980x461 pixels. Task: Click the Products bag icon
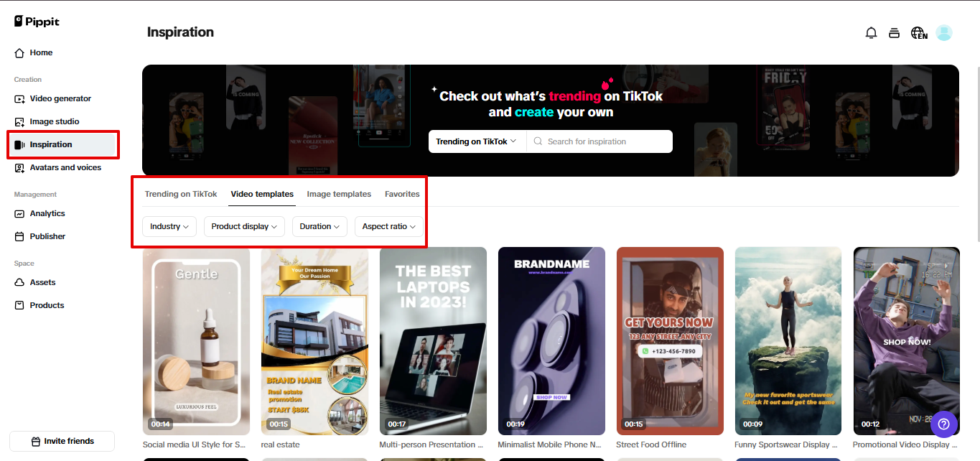point(19,306)
